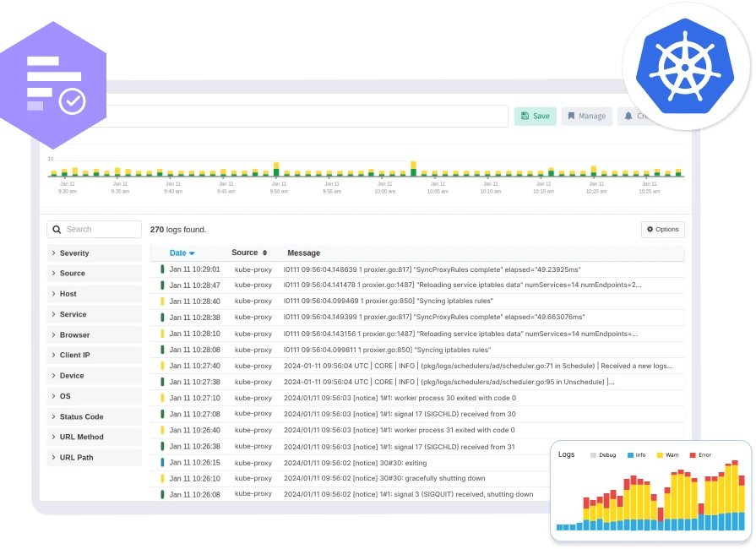Click the purple log document badge icon

click(x=57, y=76)
